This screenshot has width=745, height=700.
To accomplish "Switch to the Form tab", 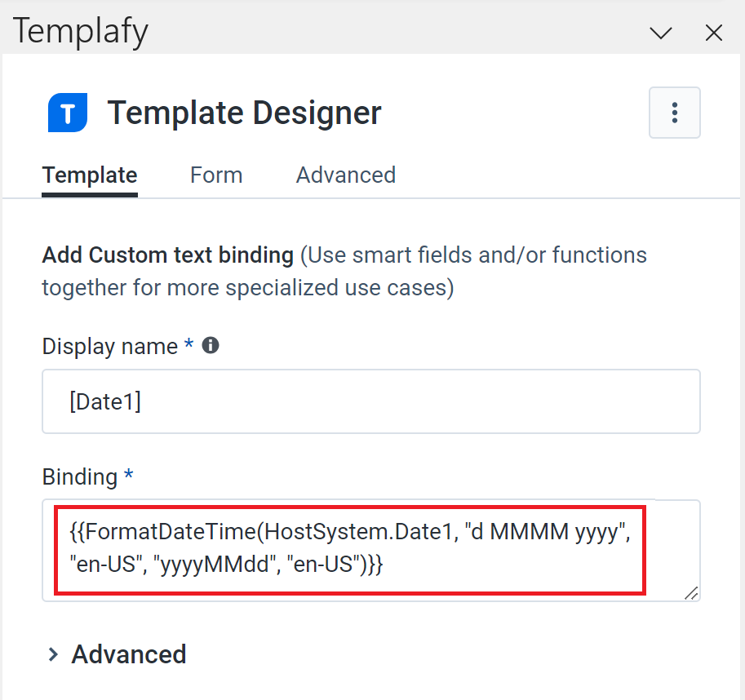I will 215,175.
